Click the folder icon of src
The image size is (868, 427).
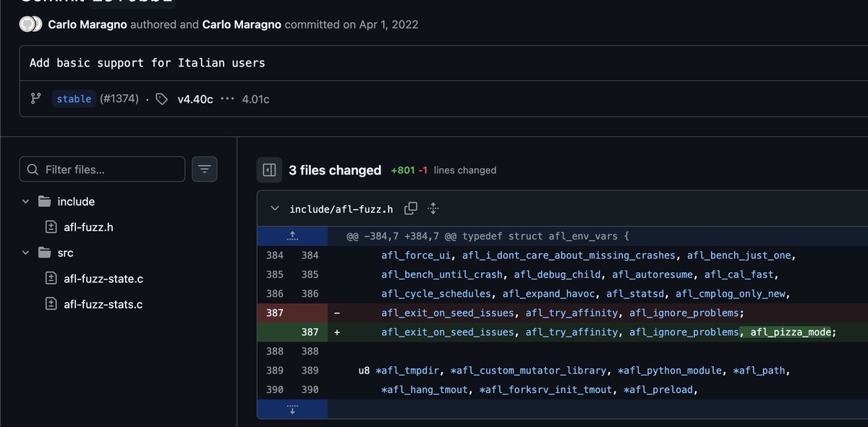pos(45,253)
